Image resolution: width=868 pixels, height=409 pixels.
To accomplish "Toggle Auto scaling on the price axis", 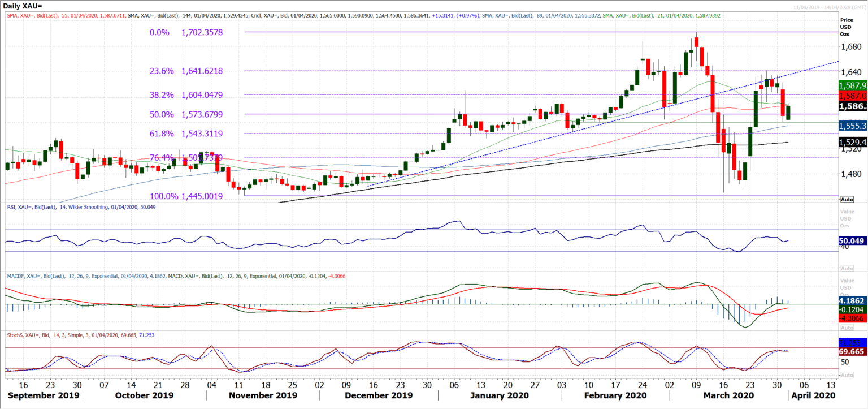I will [846, 199].
